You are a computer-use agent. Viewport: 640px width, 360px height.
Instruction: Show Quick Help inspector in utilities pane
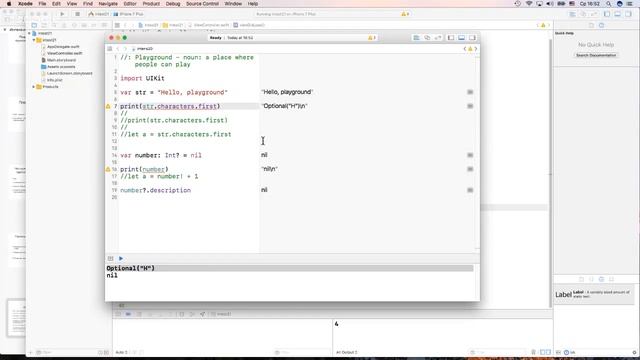(601, 25)
